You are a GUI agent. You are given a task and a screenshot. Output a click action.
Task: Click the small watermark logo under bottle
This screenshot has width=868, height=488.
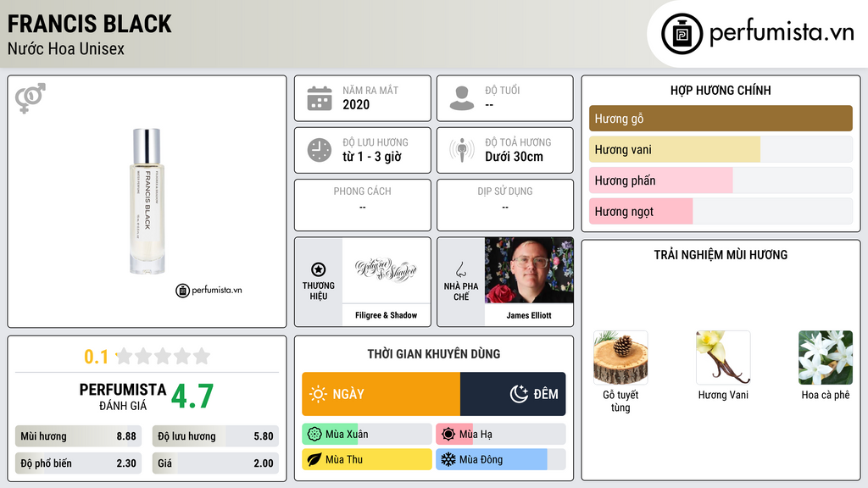(209, 290)
